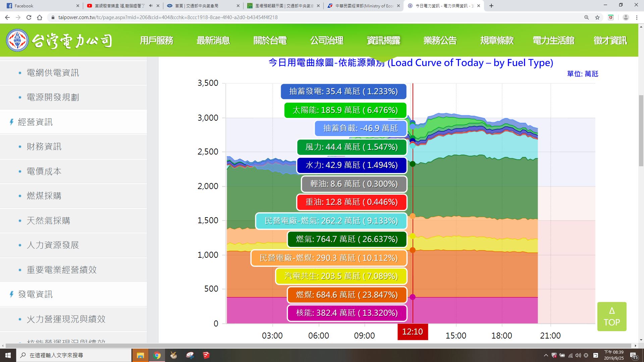
Task: Open the 最新消息 menu
Action: pyautogui.click(x=213, y=41)
